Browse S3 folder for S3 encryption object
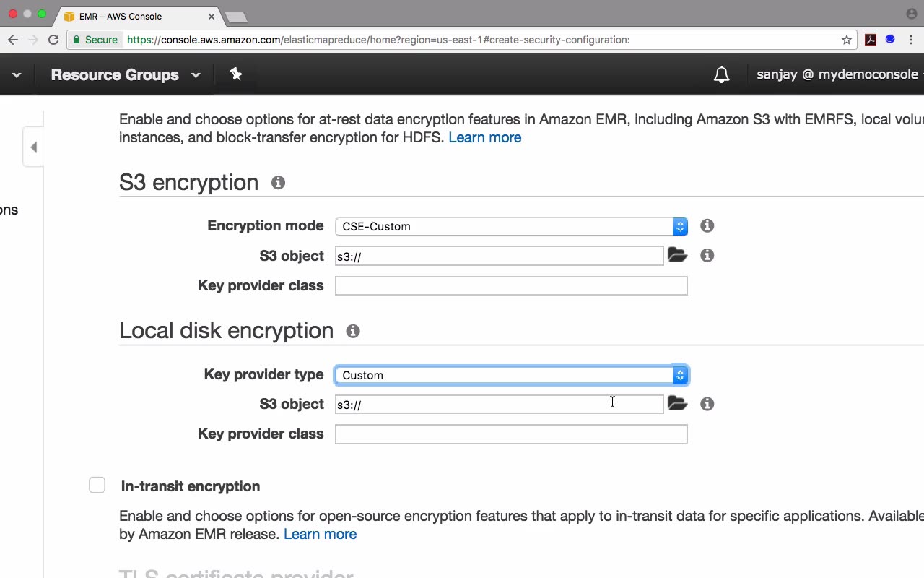 coord(677,255)
